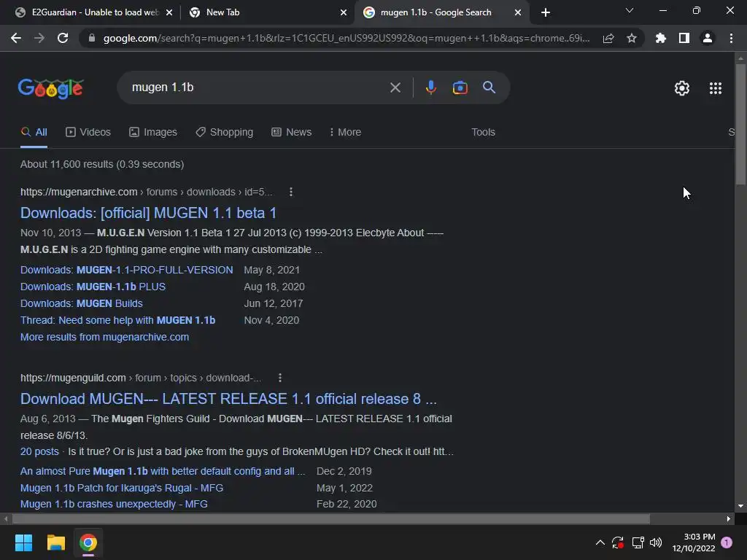Screen dimensions: 747x560
Task: Click the scroll down arrow
Action: (740, 506)
